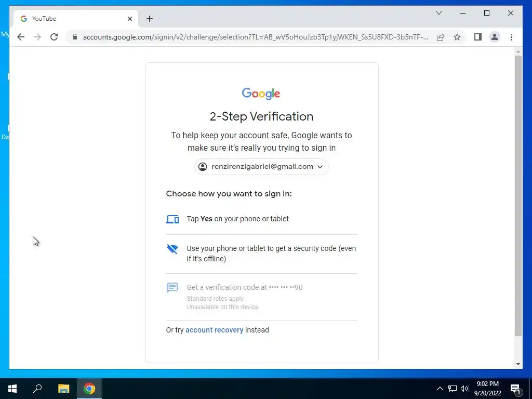532x399 pixels.
Task: Open Windows search from the taskbar
Action: [x=37, y=389]
